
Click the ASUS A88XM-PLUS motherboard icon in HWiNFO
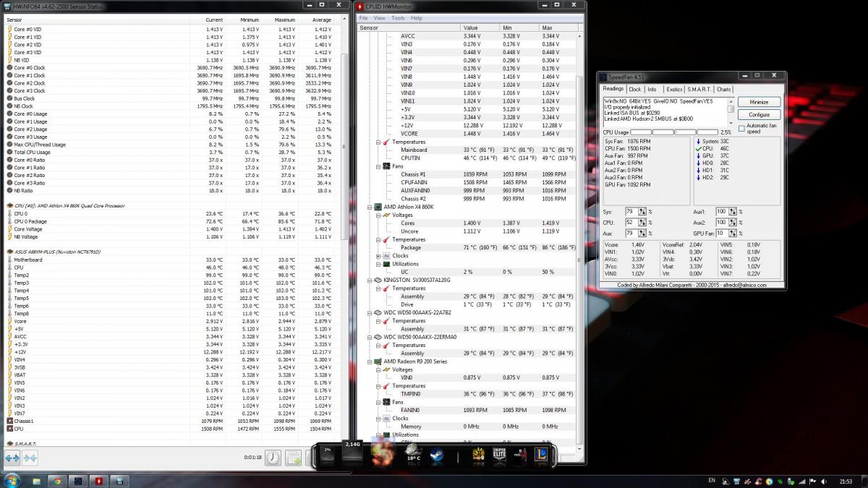(9, 252)
